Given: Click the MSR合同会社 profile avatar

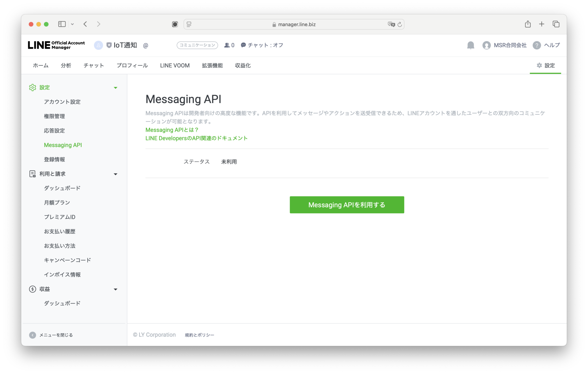Looking at the screenshot, I should tap(486, 45).
